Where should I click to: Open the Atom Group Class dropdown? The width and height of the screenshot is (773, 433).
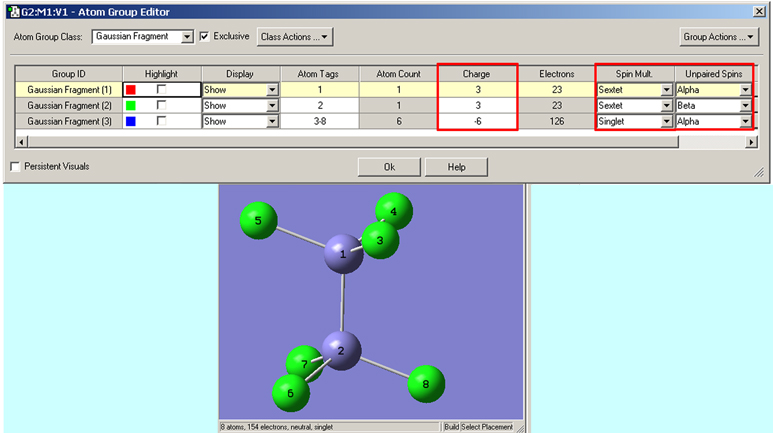point(187,37)
